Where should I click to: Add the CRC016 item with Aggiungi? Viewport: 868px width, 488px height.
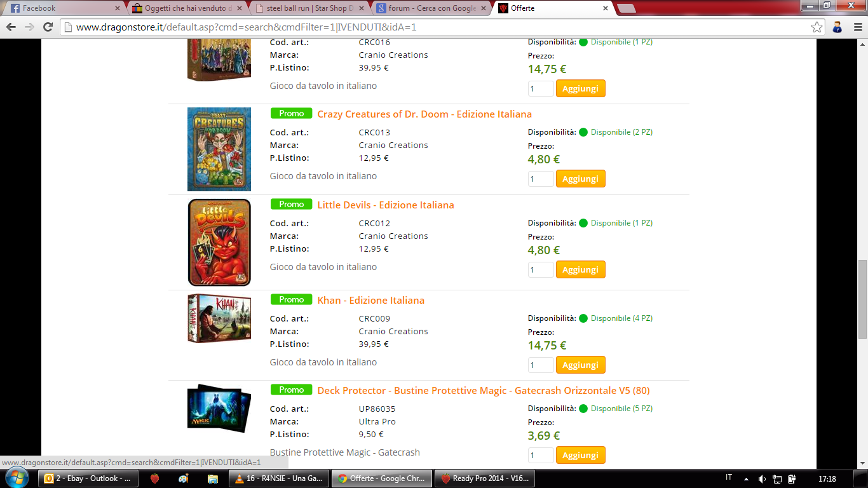pyautogui.click(x=581, y=88)
